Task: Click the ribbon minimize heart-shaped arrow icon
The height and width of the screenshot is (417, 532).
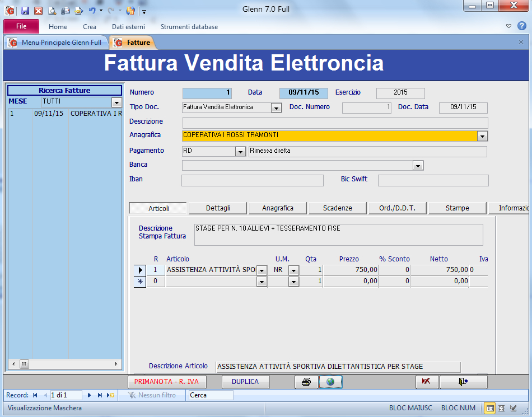Action: [x=508, y=26]
